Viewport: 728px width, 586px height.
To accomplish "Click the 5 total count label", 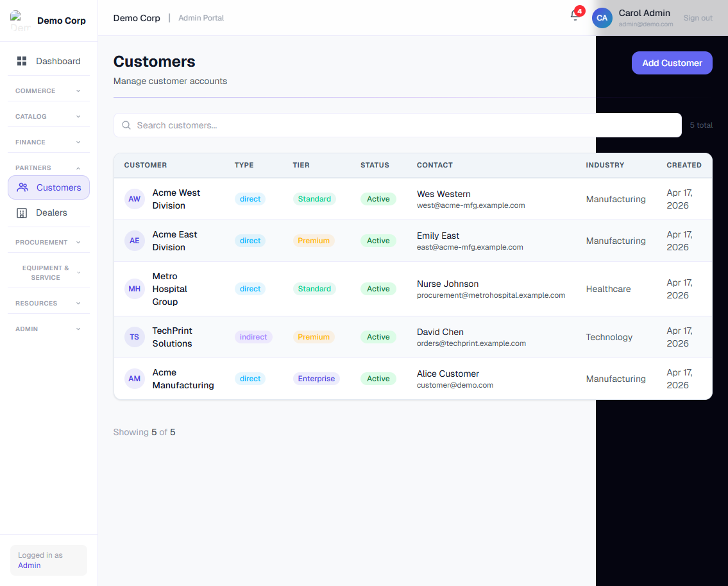I will (x=701, y=125).
